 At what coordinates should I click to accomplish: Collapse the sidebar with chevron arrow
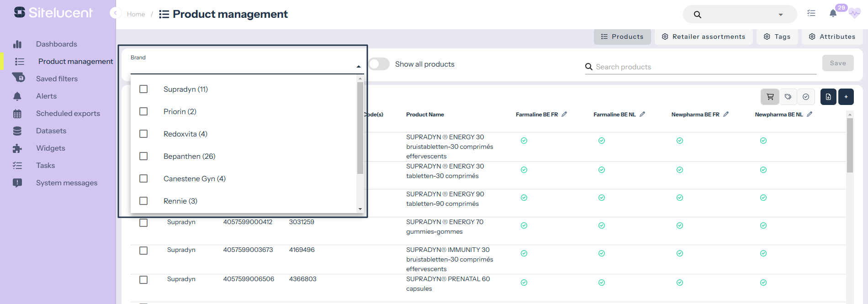pyautogui.click(x=116, y=13)
